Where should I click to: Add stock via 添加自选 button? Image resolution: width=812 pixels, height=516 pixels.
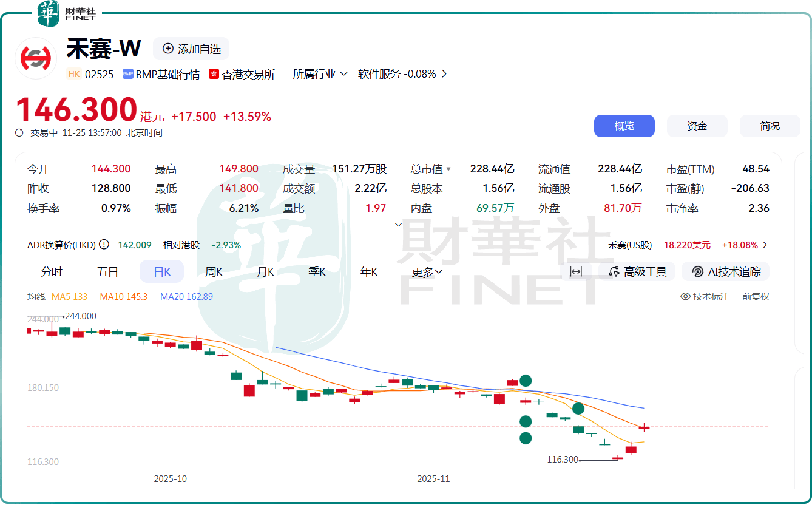click(x=191, y=49)
